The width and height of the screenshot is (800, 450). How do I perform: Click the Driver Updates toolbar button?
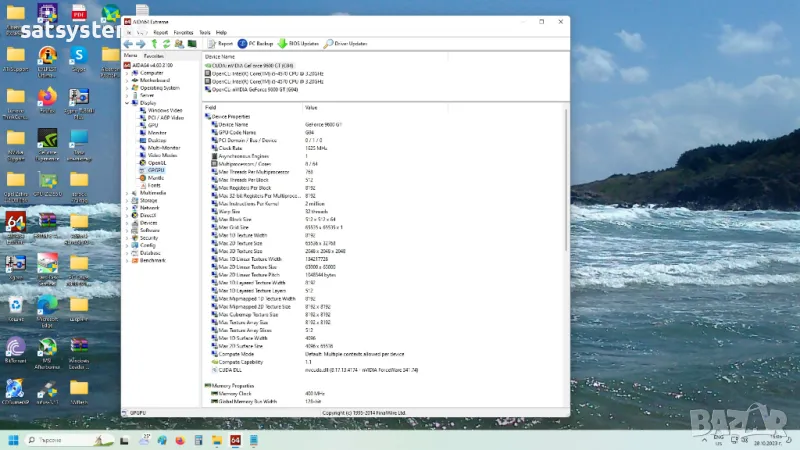346,44
